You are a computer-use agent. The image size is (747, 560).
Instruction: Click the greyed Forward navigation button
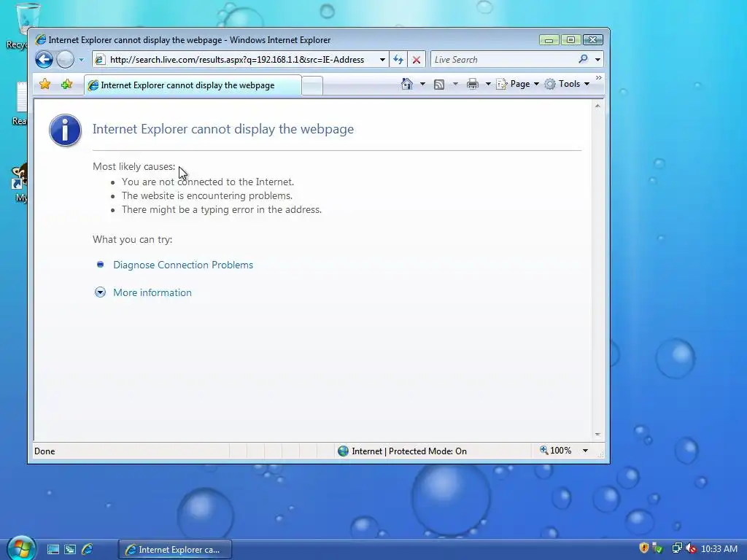tap(65, 60)
